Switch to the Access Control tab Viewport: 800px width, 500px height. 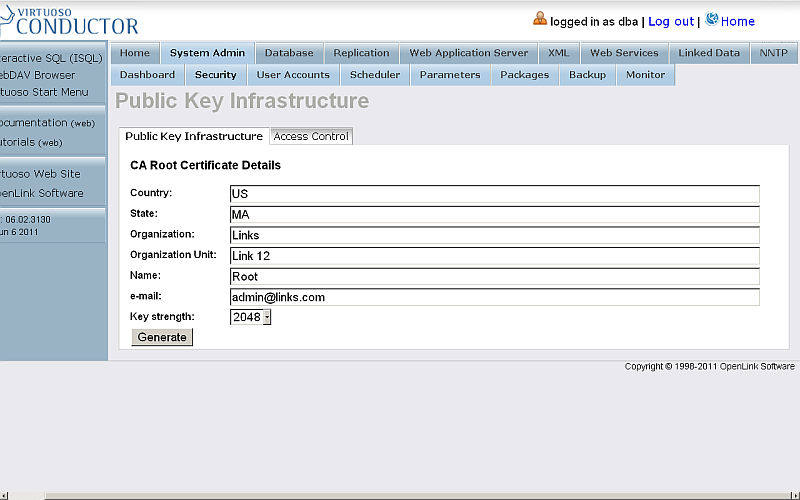pyautogui.click(x=311, y=137)
